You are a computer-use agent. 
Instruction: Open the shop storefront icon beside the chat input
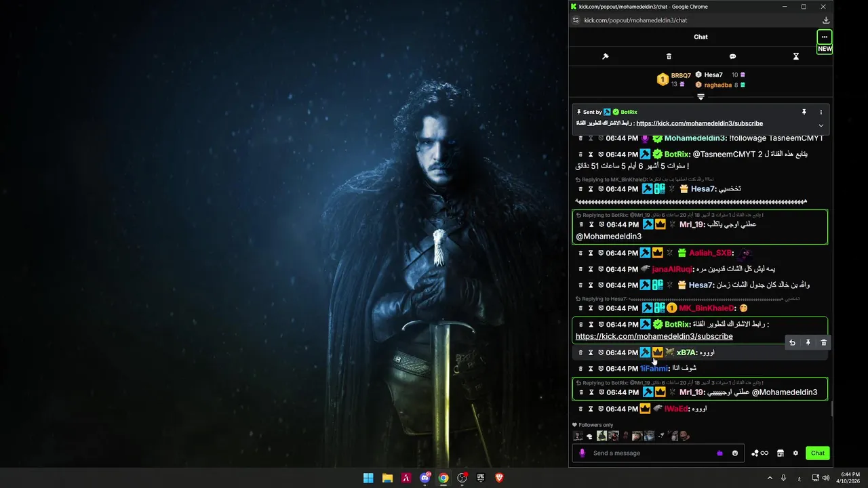(x=780, y=453)
